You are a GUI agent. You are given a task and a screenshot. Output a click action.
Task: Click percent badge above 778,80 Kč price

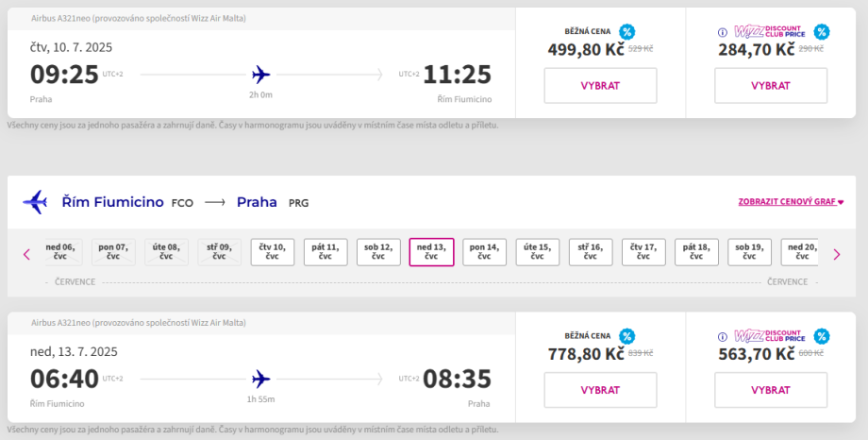(626, 336)
